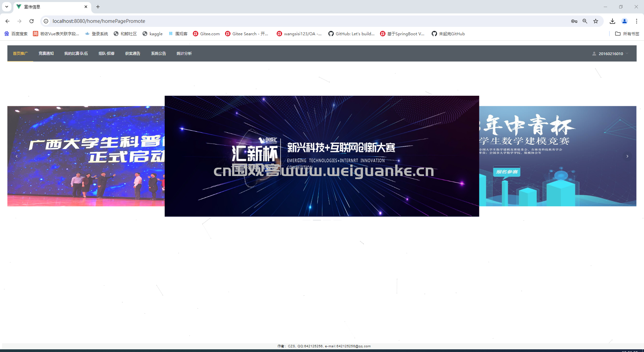This screenshot has height=352, width=644.
Task: Show previous carousel slide with left arrow
Action: 16,156
